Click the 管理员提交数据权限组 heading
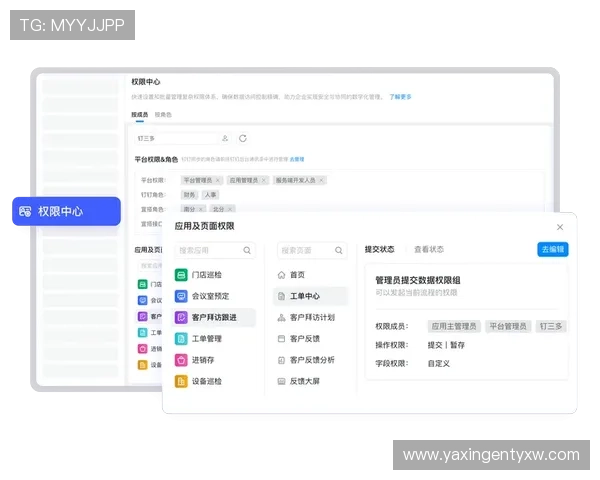The image size is (600, 480). (417, 280)
